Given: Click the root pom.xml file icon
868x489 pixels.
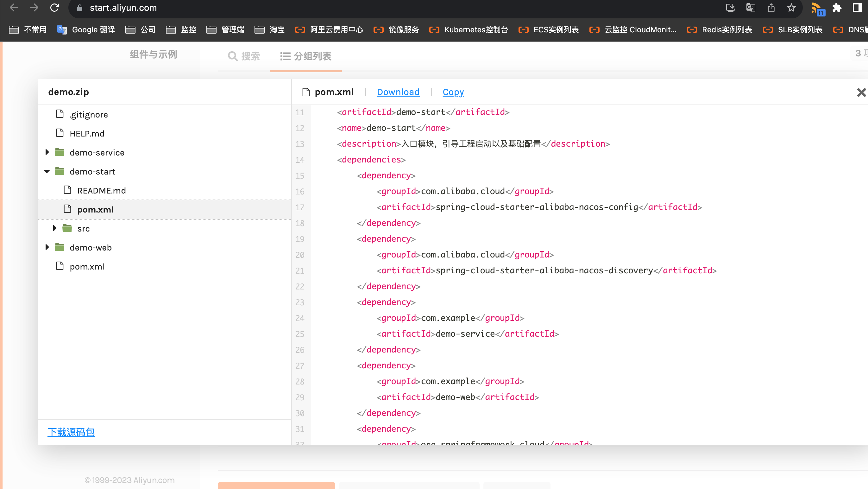Looking at the screenshot, I should click(60, 266).
